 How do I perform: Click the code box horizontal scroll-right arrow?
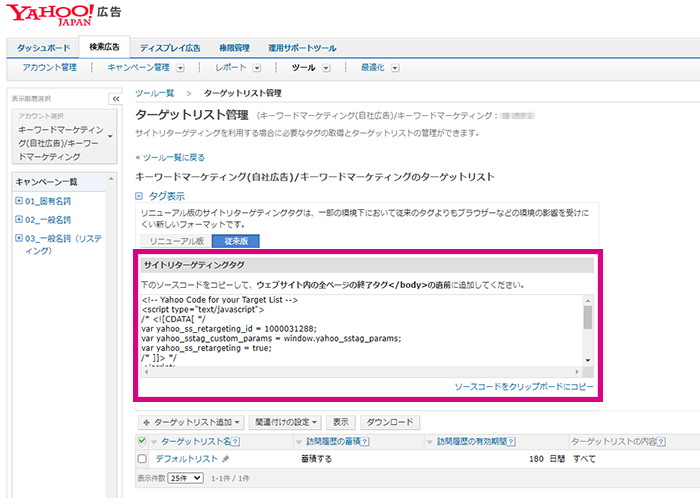577,371
